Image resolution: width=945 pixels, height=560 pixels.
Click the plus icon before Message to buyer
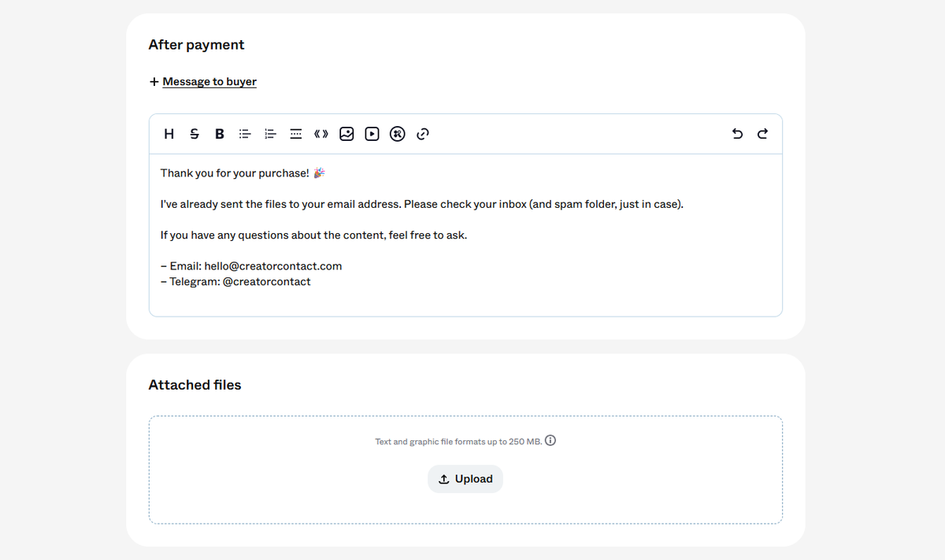pos(154,82)
